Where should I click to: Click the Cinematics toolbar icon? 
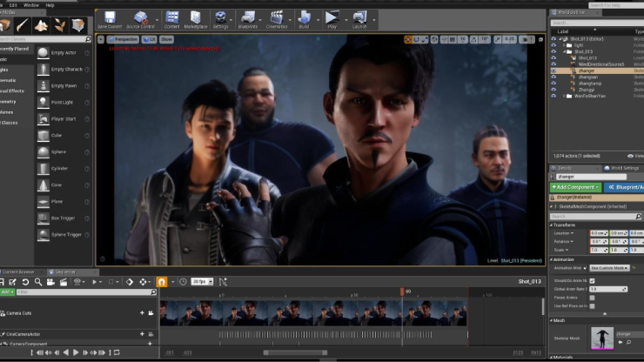pyautogui.click(x=277, y=18)
